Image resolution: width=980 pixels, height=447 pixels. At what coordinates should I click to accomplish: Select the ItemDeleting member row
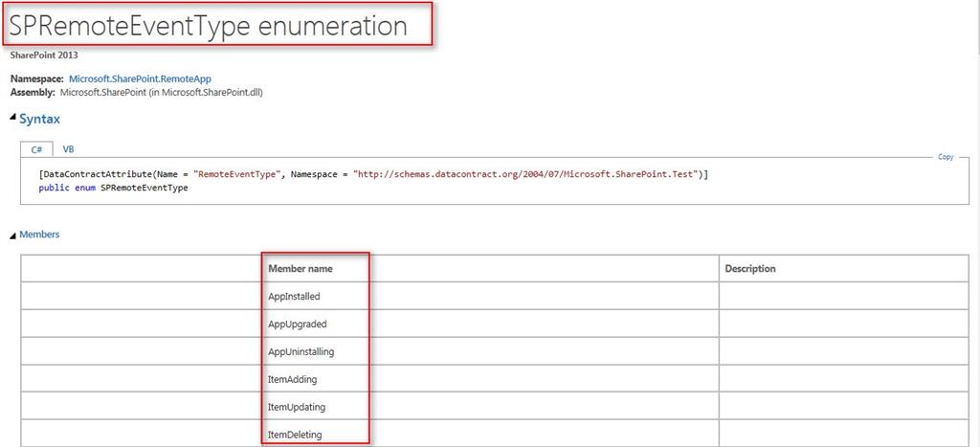(x=295, y=435)
